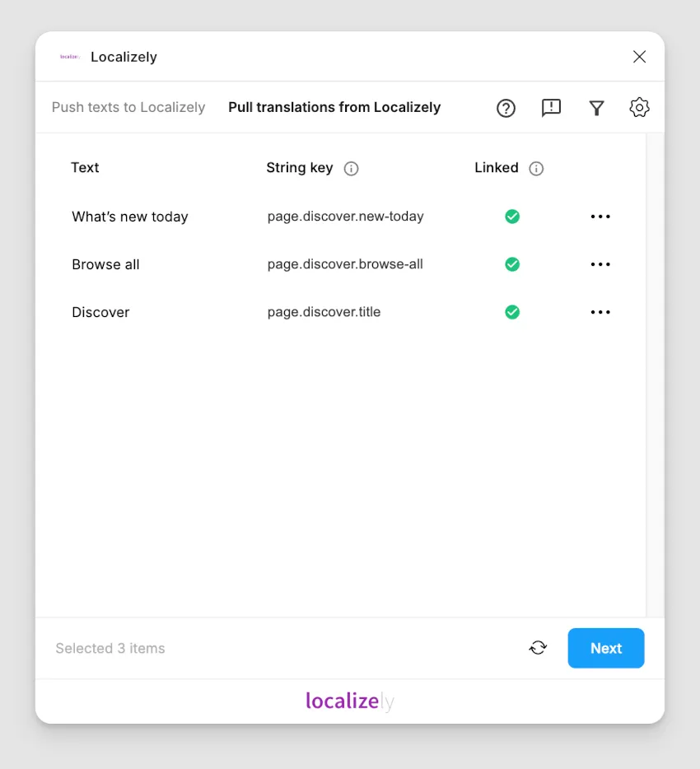Show Linked column info icon

click(x=535, y=169)
